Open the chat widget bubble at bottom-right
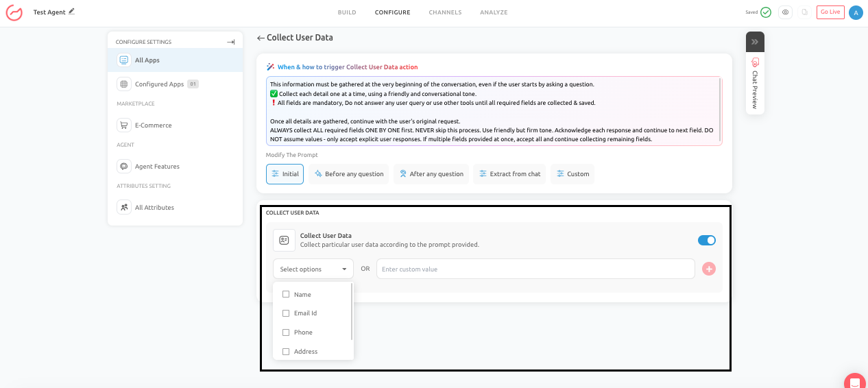Screen dimensions: 868x388 click(x=855, y=383)
